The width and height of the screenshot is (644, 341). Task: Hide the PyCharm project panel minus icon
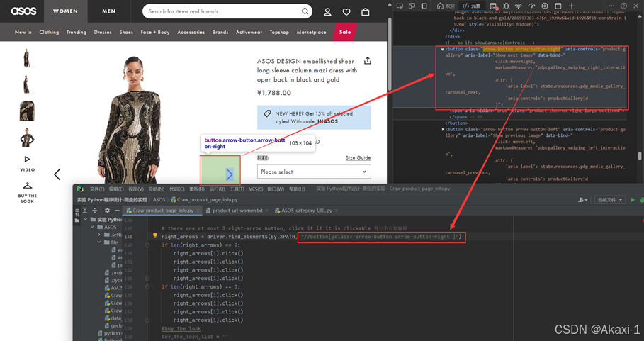tap(117, 211)
